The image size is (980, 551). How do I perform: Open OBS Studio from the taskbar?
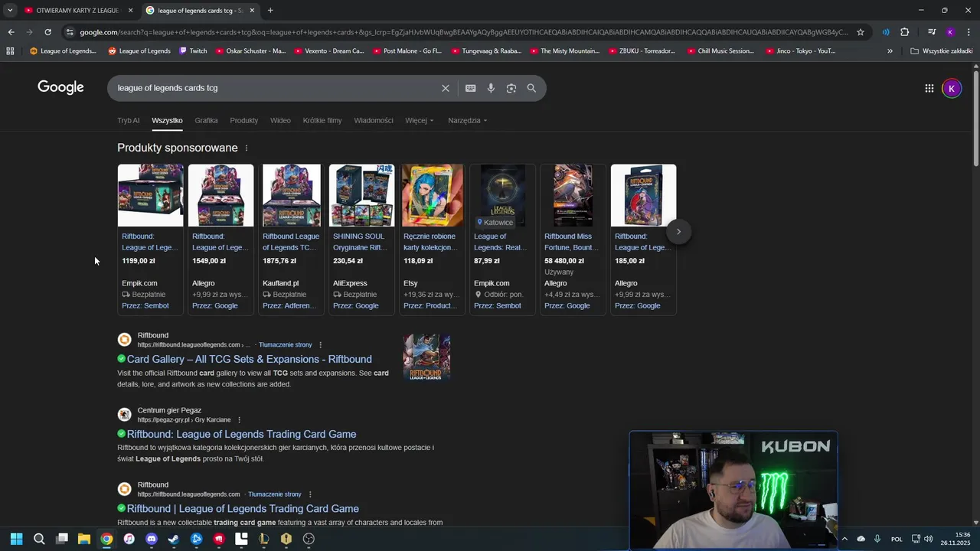tap(309, 539)
